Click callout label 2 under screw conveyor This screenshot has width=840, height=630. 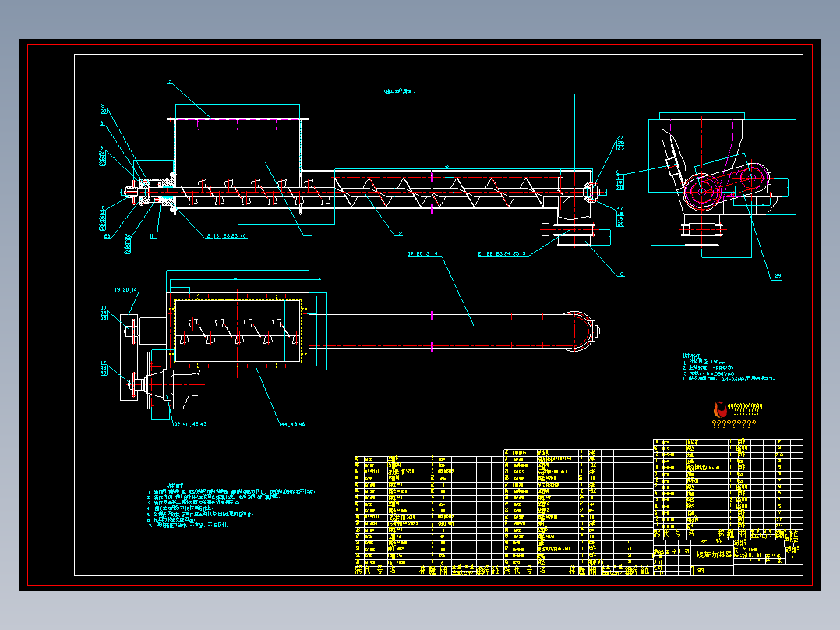(x=400, y=234)
